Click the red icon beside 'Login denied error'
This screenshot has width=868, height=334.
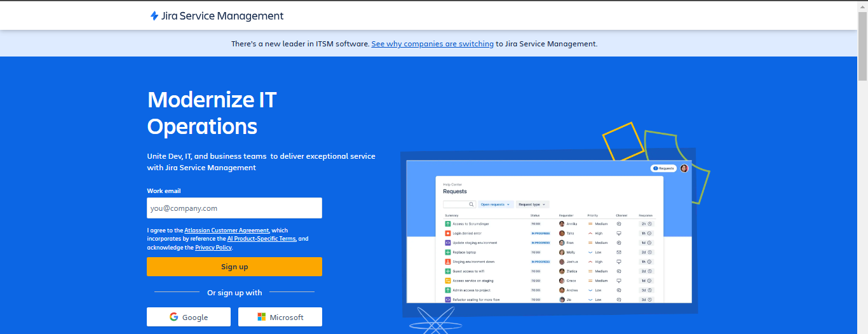(448, 233)
